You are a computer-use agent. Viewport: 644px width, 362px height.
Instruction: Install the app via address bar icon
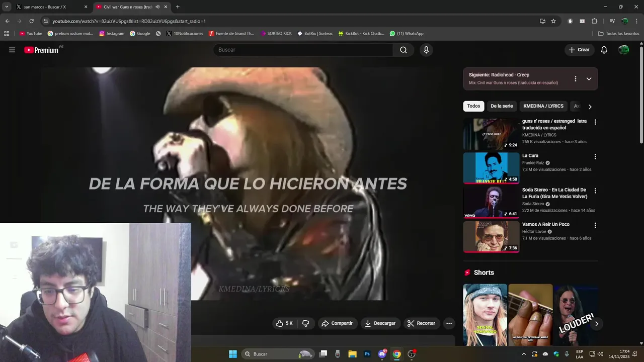pyautogui.click(x=542, y=21)
